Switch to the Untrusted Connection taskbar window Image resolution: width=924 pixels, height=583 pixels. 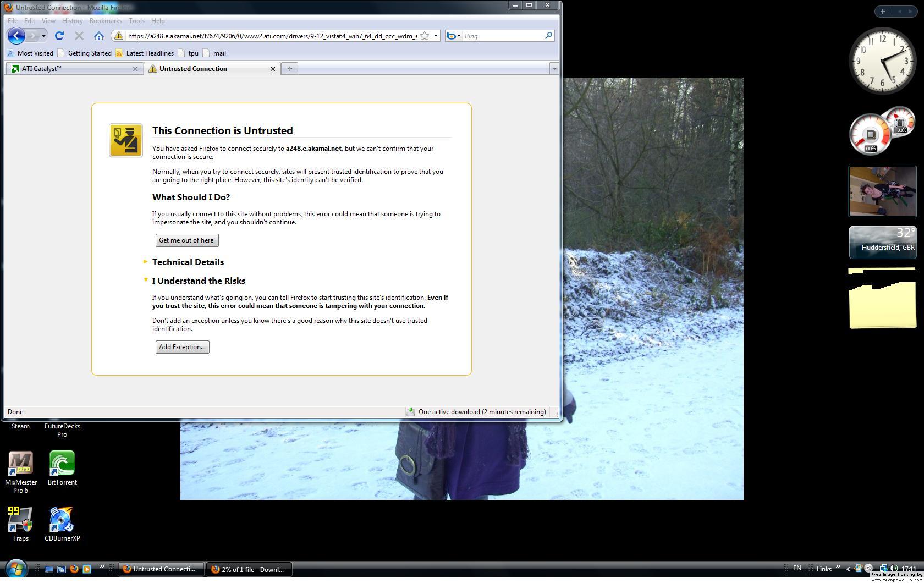[161, 569]
